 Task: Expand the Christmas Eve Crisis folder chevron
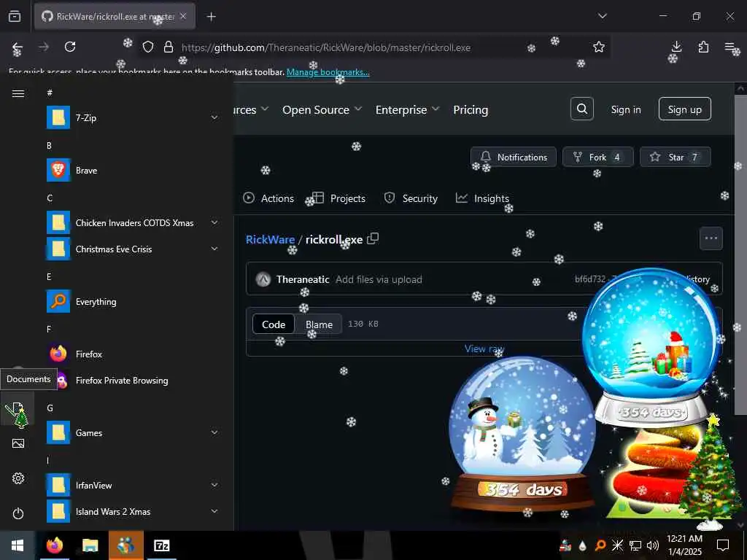click(x=214, y=249)
